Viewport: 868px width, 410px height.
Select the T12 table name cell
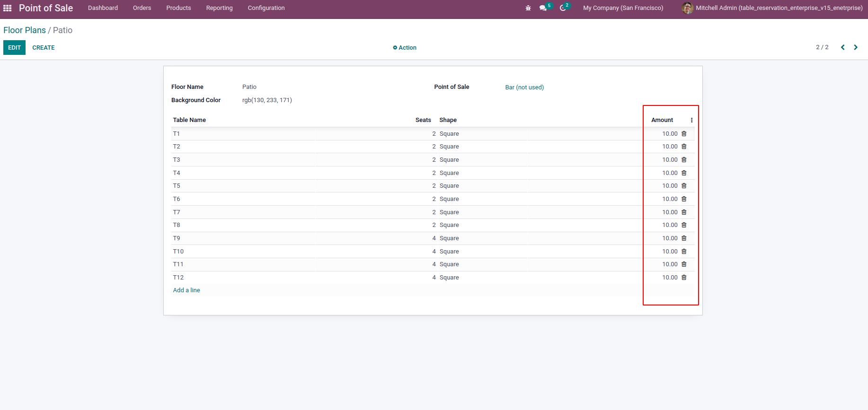coord(244,278)
